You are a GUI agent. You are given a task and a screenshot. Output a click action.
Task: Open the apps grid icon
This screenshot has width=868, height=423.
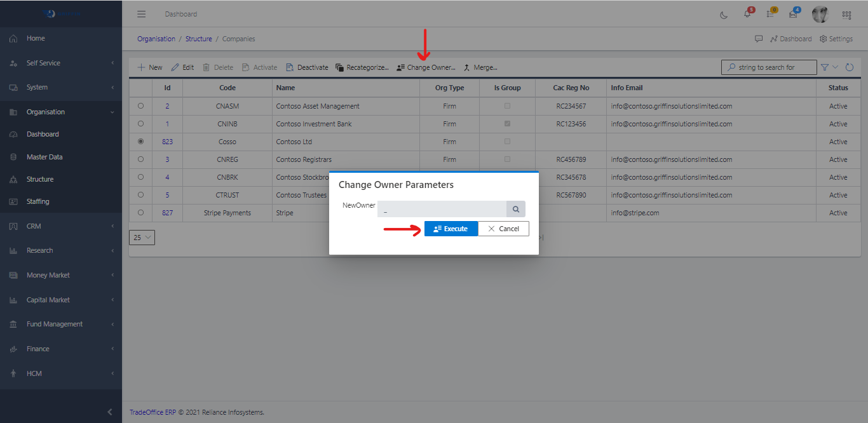[x=846, y=15]
